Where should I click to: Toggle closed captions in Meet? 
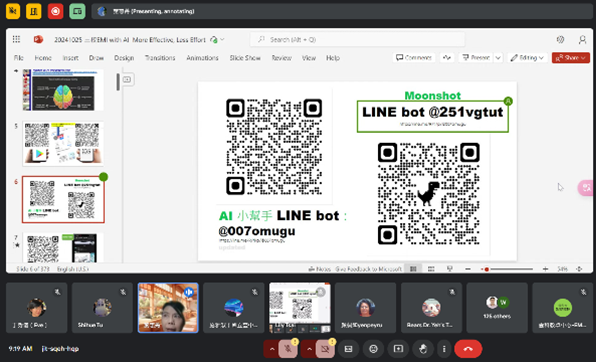pos(349,349)
